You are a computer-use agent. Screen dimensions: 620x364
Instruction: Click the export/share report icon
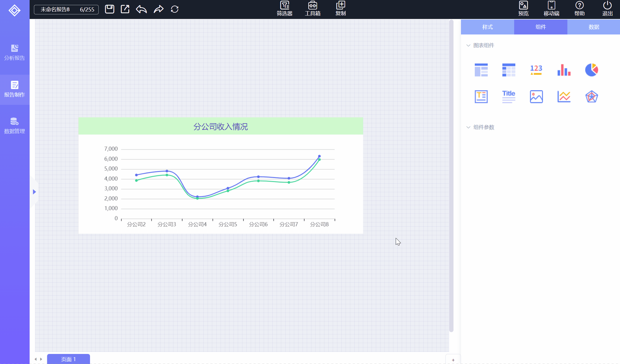pyautogui.click(x=125, y=9)
